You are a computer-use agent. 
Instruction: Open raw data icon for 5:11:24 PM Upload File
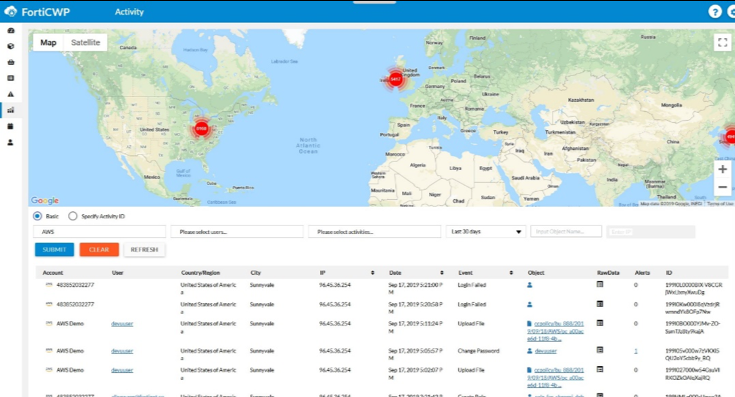(600, 323)
